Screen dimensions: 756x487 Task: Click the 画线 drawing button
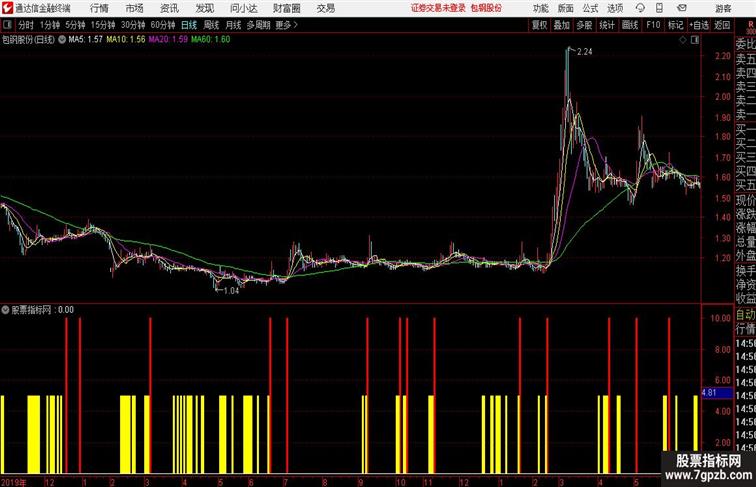[630, 25]
